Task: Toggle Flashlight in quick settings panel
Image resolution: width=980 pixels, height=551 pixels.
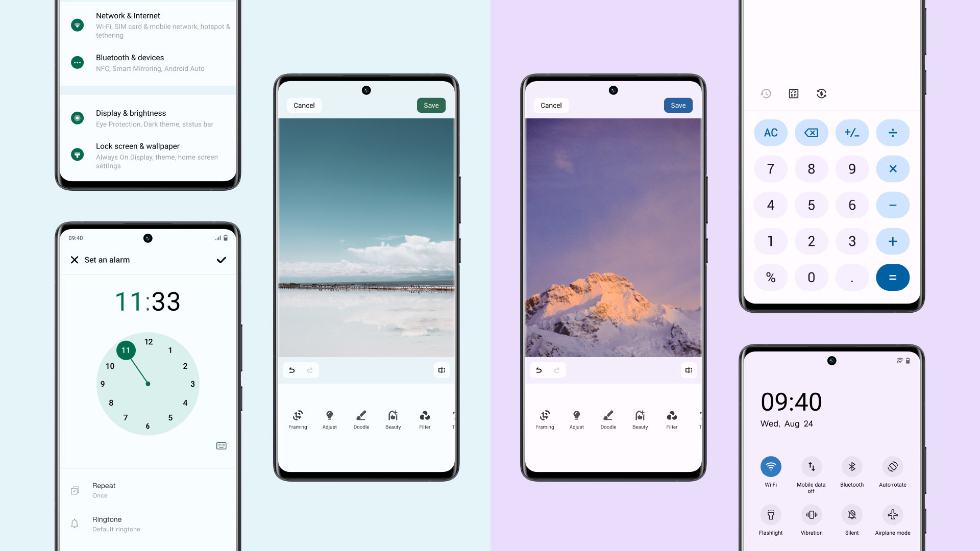Action: tap(770, 514)
